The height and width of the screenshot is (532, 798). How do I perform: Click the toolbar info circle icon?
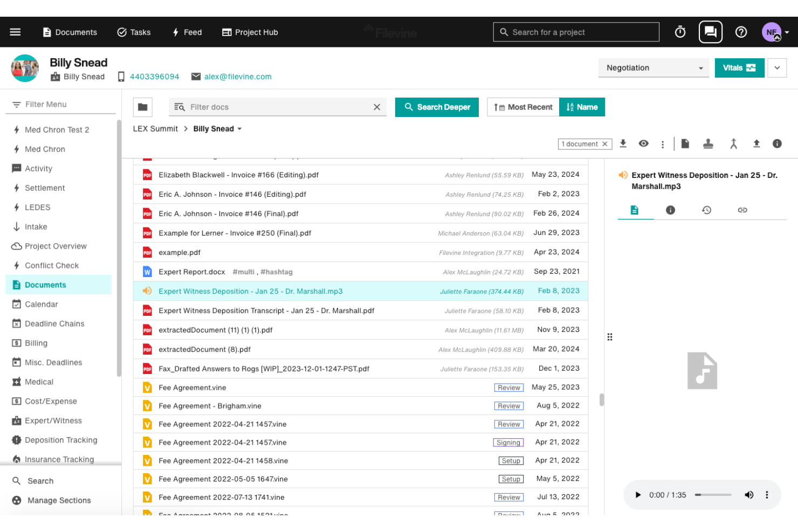coord(777,144)
